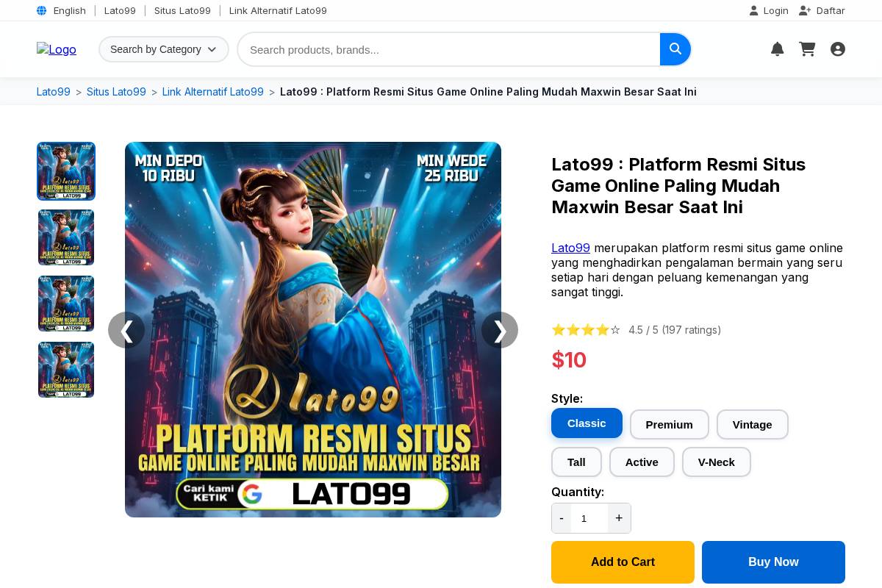Choose the Premium style option
The width and height of the screenshot is (882, 588).
669,425
